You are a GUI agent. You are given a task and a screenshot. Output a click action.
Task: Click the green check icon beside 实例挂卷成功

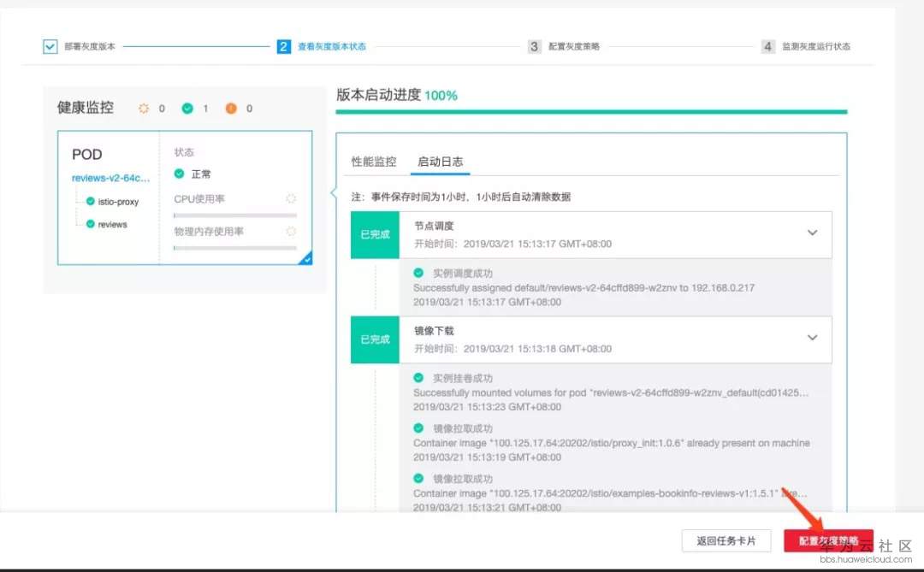418,378
